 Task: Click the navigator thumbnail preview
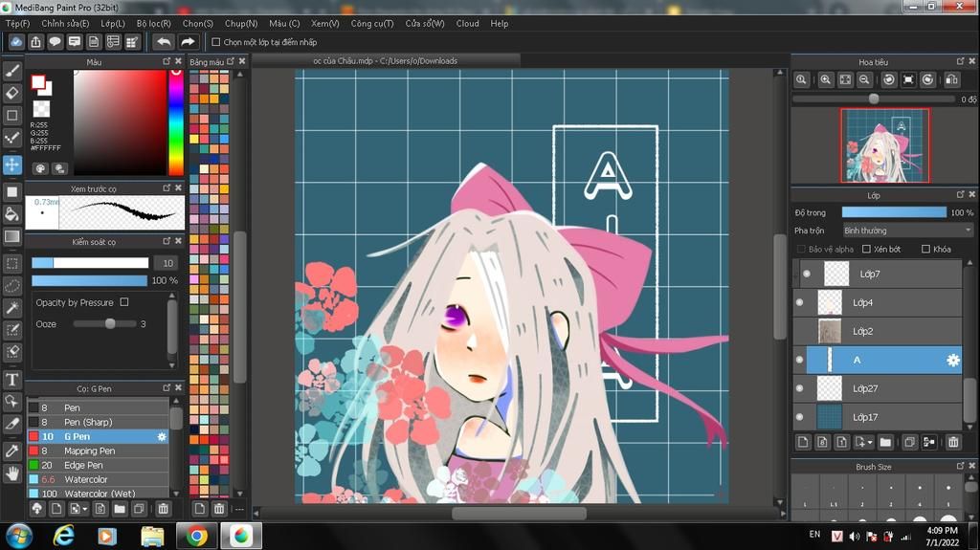click(884, 145)
